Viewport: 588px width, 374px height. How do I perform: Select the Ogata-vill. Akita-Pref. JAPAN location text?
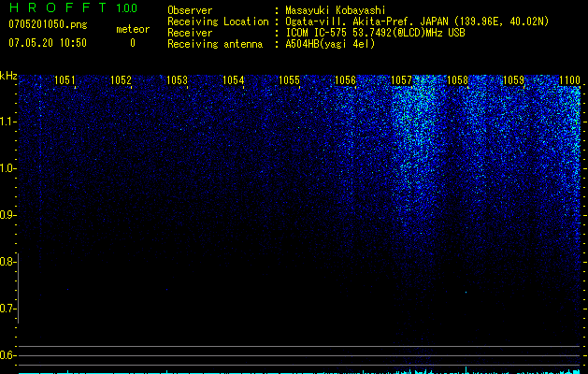(417, 22)
